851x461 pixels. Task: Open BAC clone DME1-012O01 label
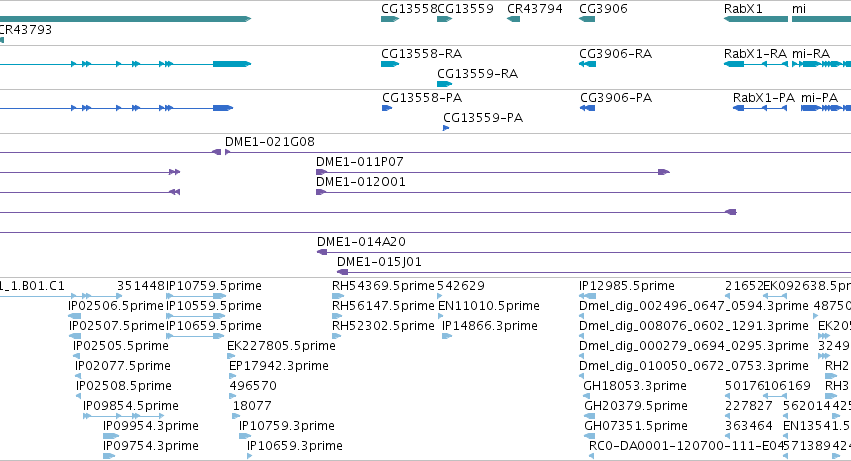(361, 182)
